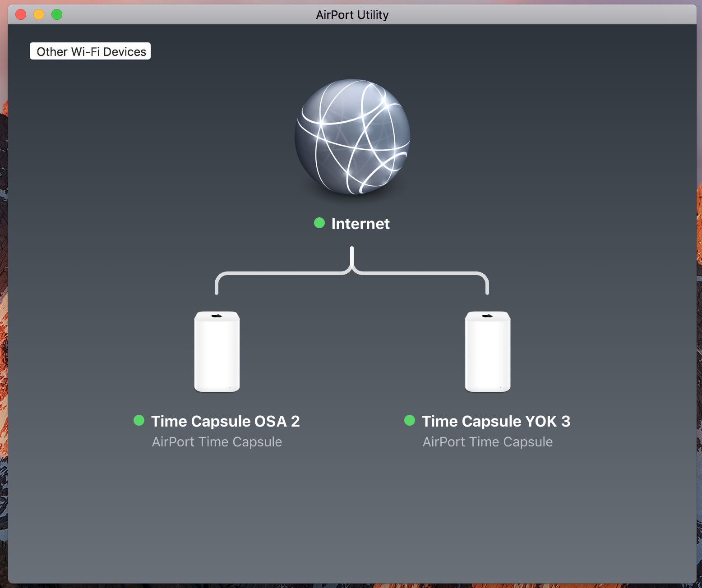
Task: Click the status dot for Time Capsule OSA 2
Action: coord(139,420)
